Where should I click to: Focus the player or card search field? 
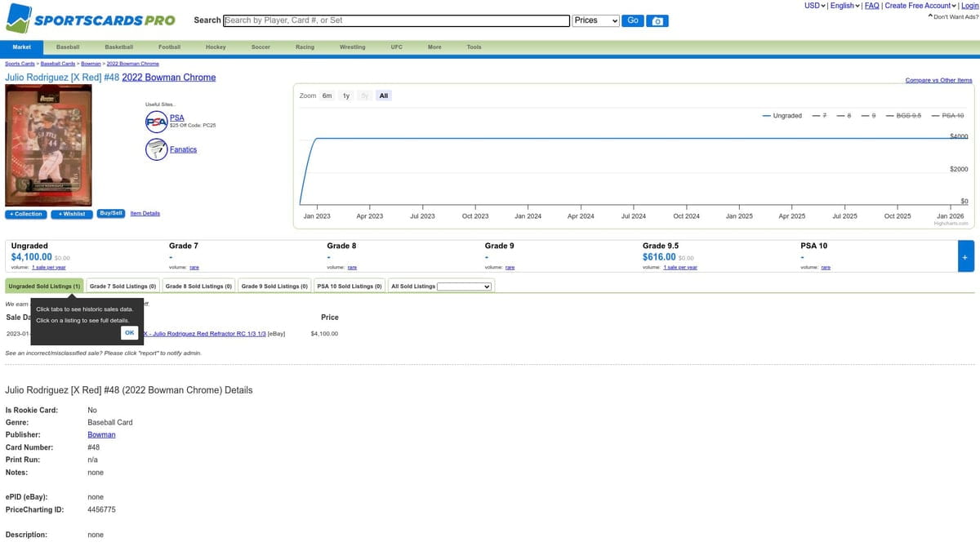(x=396, y=20)
